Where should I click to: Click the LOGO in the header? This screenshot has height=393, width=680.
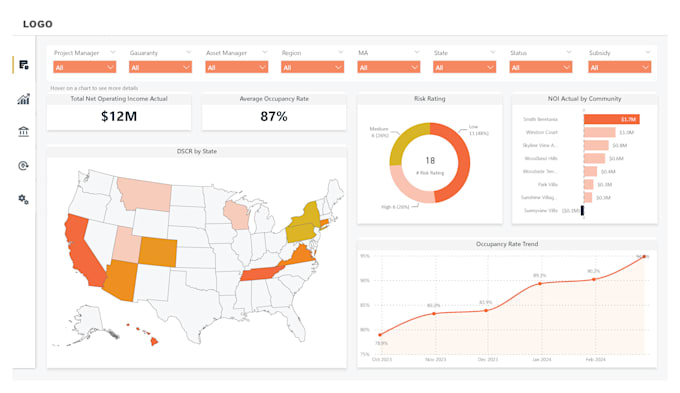coord(38,24)
